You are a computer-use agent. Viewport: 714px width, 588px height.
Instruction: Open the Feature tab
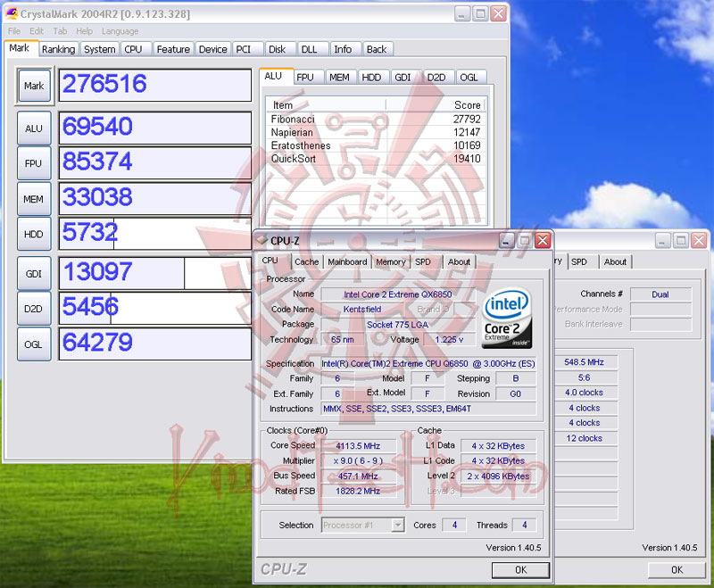[x=173, y=49]
